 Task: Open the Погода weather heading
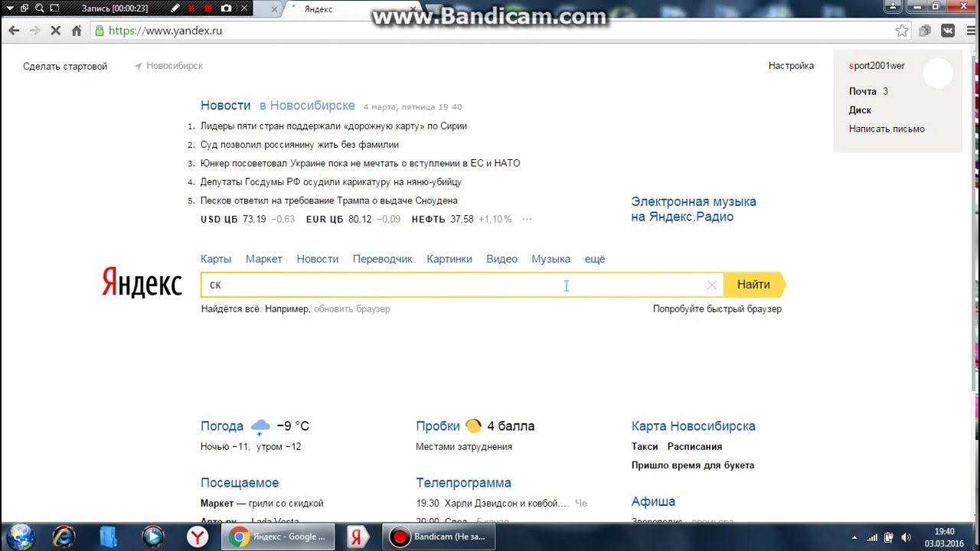tap(222, 426)
